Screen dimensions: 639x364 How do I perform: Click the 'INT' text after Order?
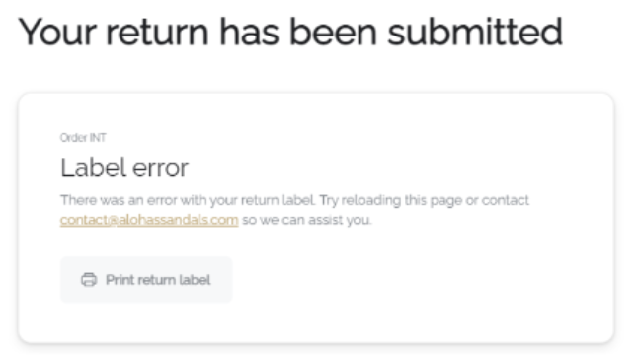(x=98, y=138)
